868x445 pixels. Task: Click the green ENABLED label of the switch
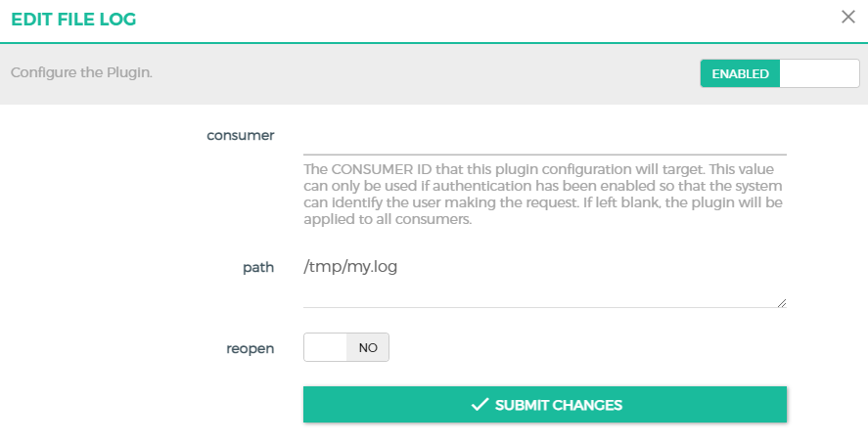point(740,73)
